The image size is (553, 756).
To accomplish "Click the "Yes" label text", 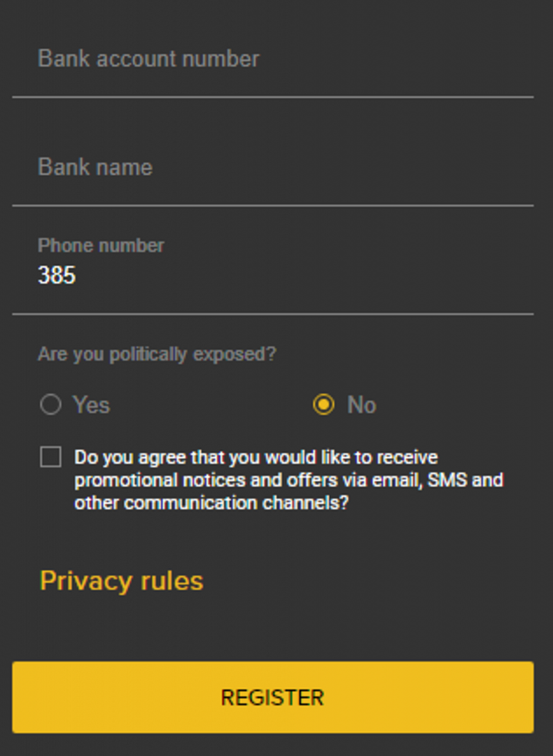I will click(91, 405).
